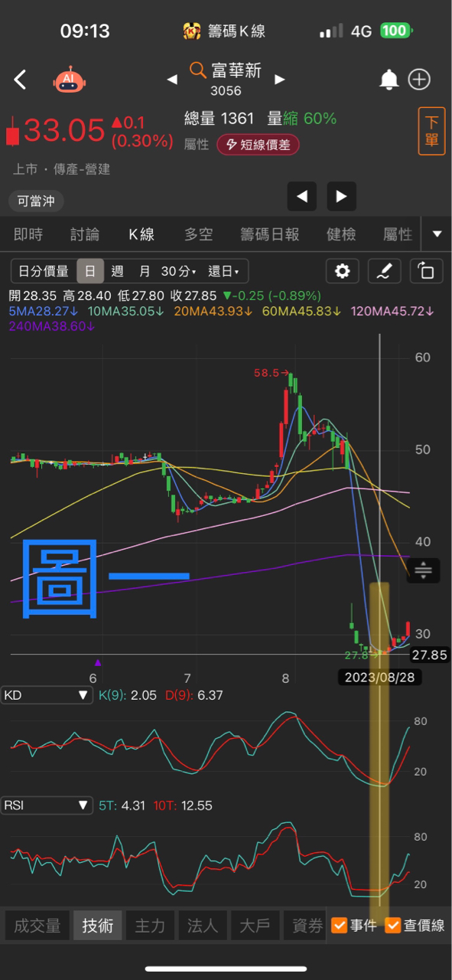Toggle the 事件 checkbox
The image size is (452, 980).
pyautogui.click(x=354, y=926)
